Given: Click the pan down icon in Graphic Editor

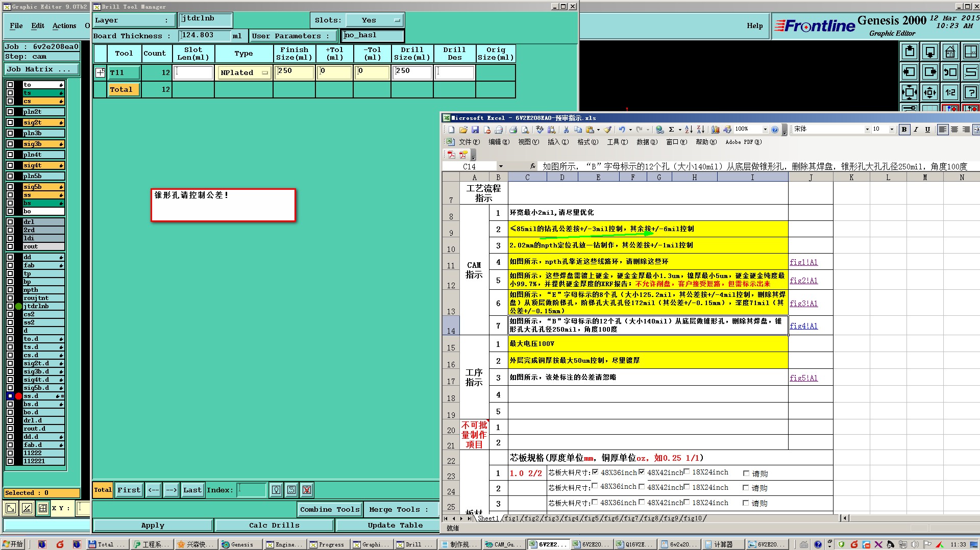Looking at the screenshot, I should point(930,52).
